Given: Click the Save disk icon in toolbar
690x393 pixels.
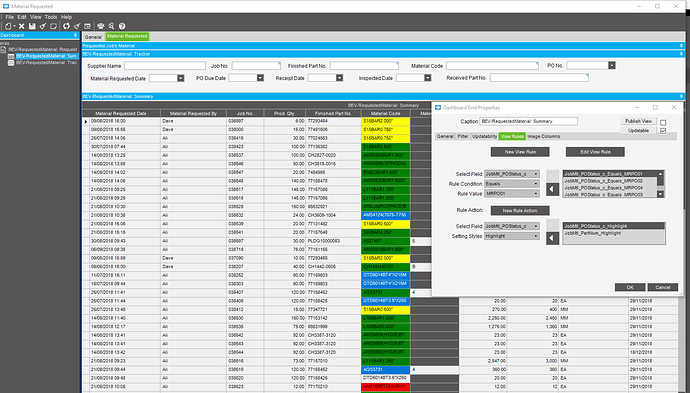Looking at the screenshot, I should (32, 26).
